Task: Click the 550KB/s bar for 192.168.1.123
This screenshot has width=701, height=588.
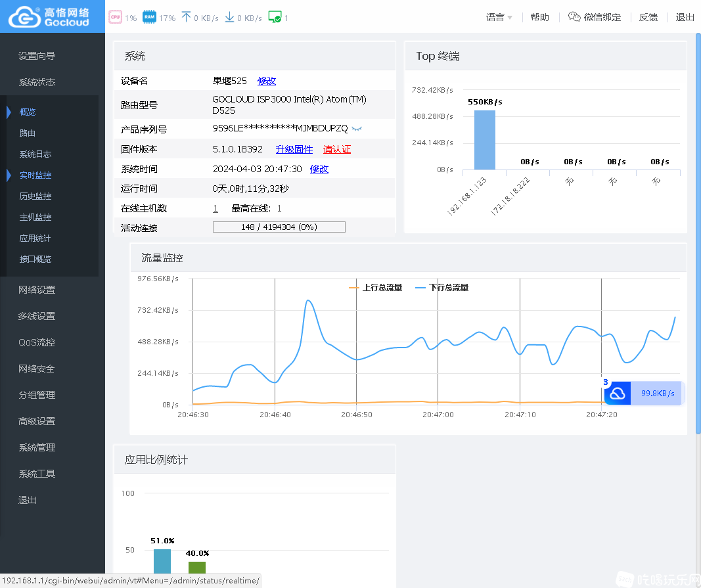Action: point(485,140)
